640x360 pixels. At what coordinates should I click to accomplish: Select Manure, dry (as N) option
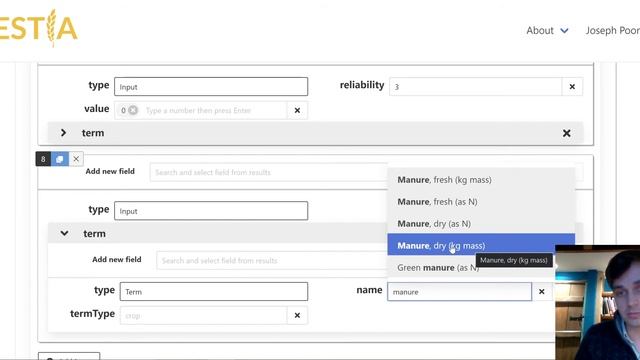[481, 224]
